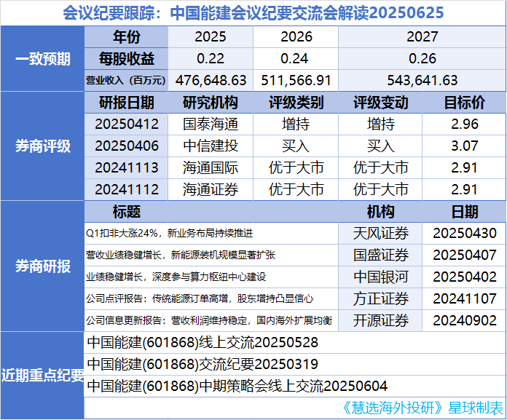The height and width of the screenshot is (420, 507).
Task: Select the year 2026 cell
Action: (296, 37)
